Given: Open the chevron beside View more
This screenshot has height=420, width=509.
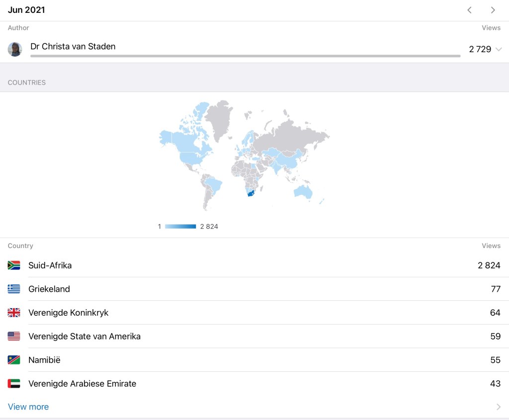Looking at the screenshot, I should pyautogui.click(x=499, y=407).
